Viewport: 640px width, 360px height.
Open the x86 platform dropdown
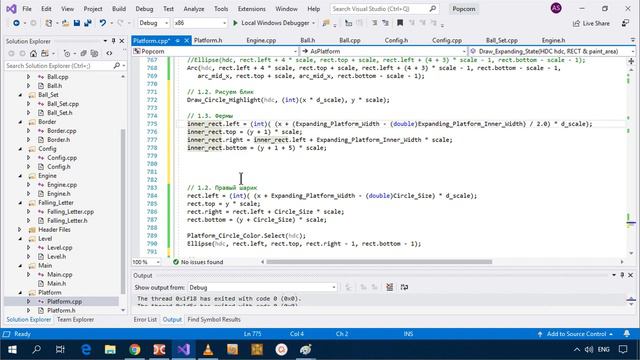tap(200, 23)
